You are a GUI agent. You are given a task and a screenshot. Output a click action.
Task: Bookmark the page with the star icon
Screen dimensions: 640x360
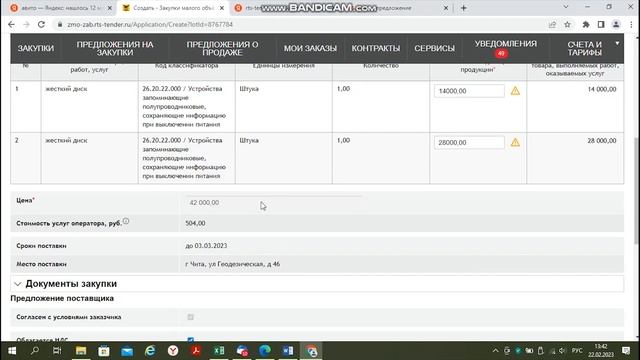click(567, 24)
